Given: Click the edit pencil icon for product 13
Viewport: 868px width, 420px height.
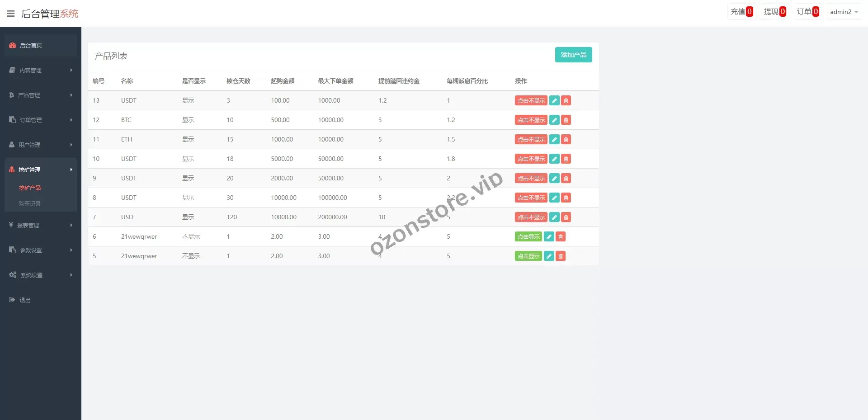Looking at the screenshot, I should tap(554, 100).
